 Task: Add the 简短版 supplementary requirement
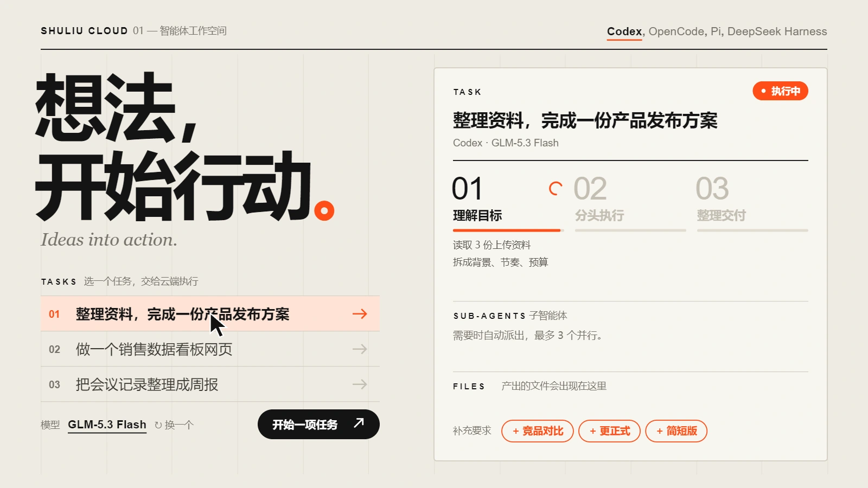point(676,431)
